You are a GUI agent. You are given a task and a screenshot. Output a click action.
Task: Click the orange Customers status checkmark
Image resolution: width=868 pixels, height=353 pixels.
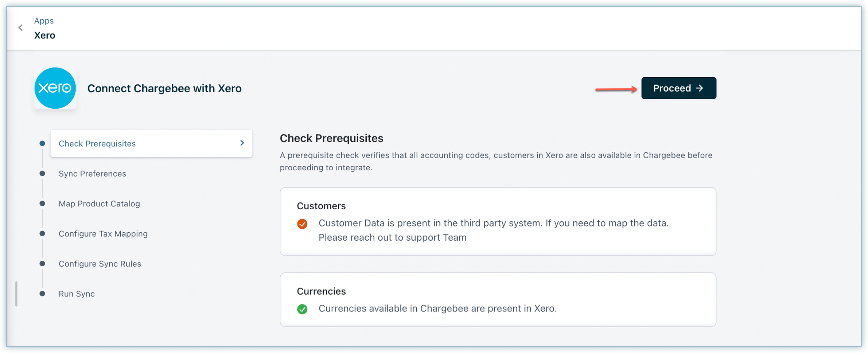(x=302, y=224)
